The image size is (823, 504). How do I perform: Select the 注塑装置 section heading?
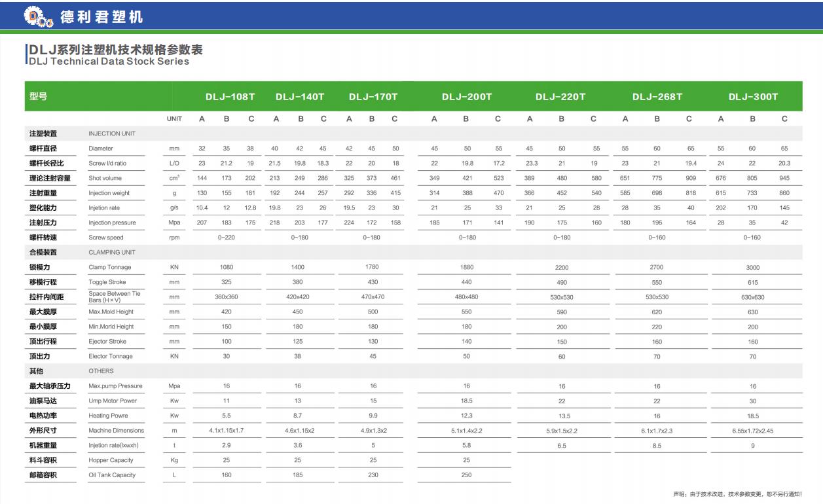pyautogui.click(x=43, y=134)
